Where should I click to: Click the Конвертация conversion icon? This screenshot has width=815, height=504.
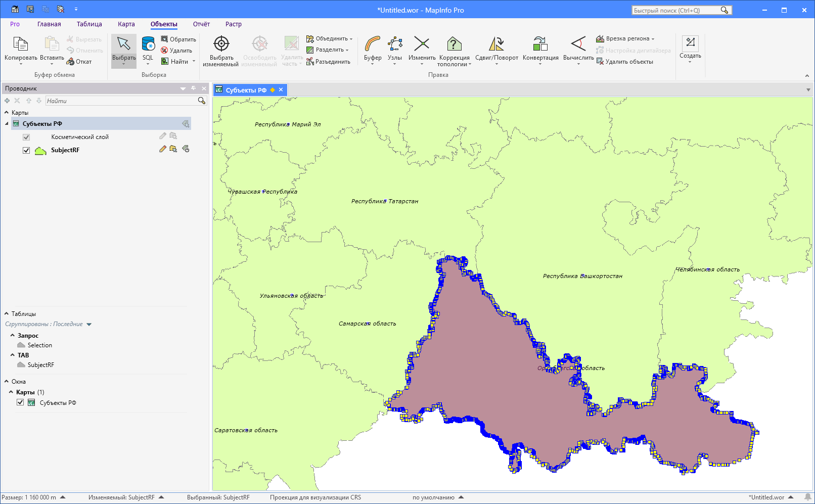point(540,44)
